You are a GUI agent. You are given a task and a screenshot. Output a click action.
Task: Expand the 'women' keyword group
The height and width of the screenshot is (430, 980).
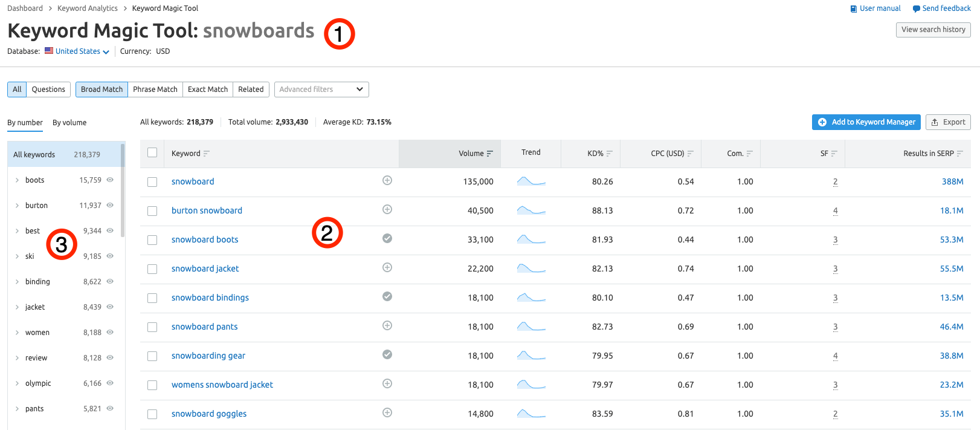click(x=17, y=333)
